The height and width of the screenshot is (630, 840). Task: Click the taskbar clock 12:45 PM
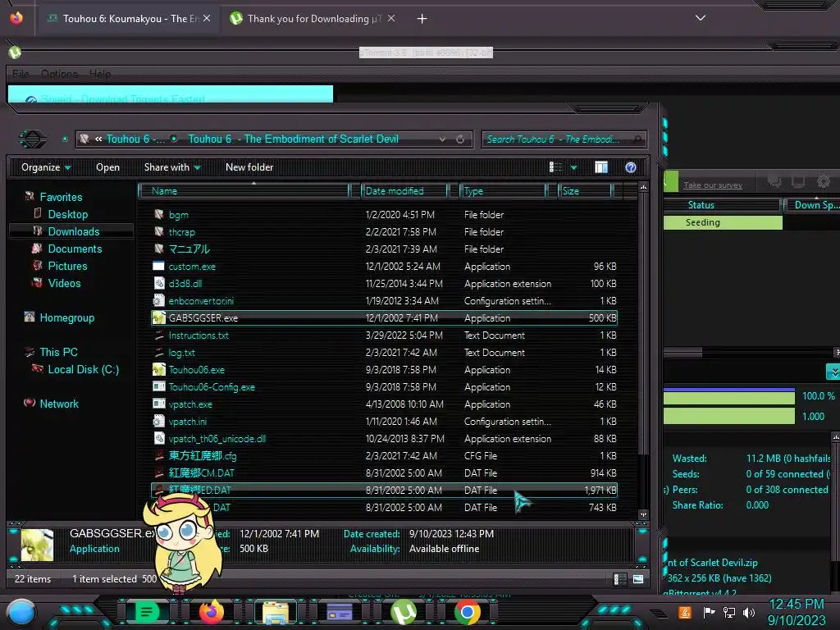(x=796, y=605)
